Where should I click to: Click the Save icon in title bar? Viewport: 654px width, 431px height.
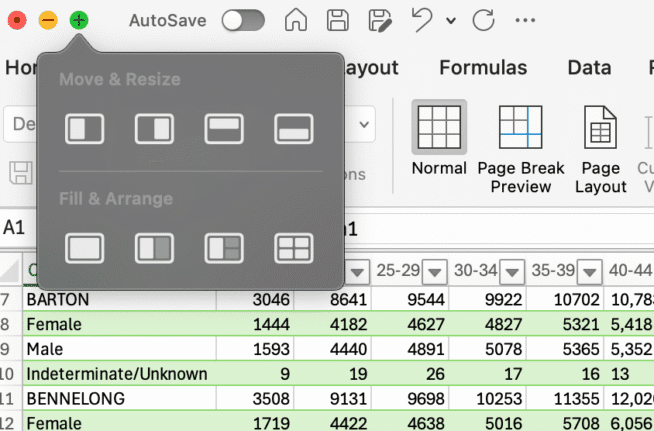[338, 20]
